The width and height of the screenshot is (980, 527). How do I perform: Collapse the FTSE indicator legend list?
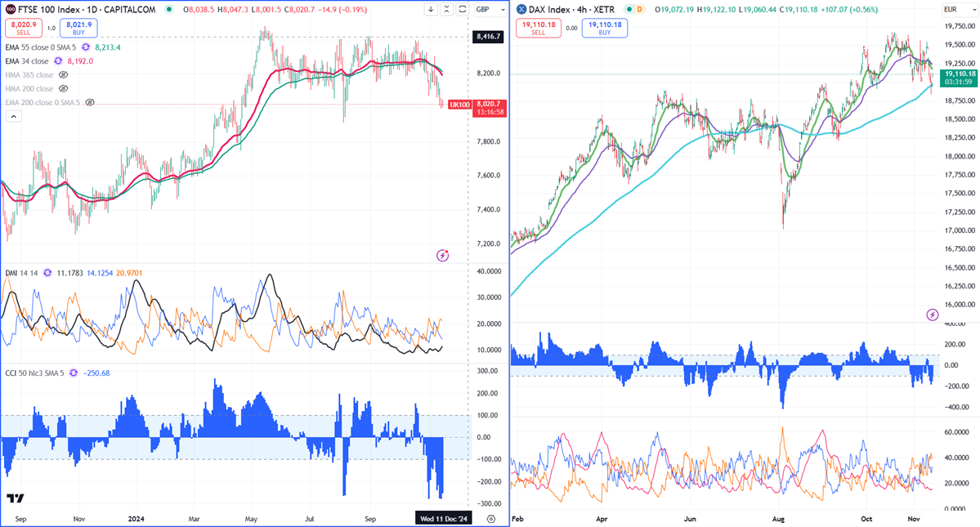click(14, 116)
